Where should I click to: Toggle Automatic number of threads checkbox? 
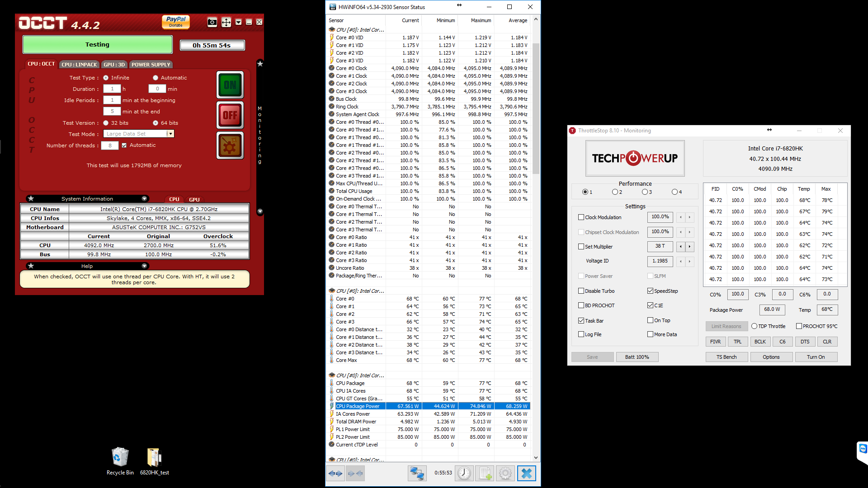tap(124, 145)
